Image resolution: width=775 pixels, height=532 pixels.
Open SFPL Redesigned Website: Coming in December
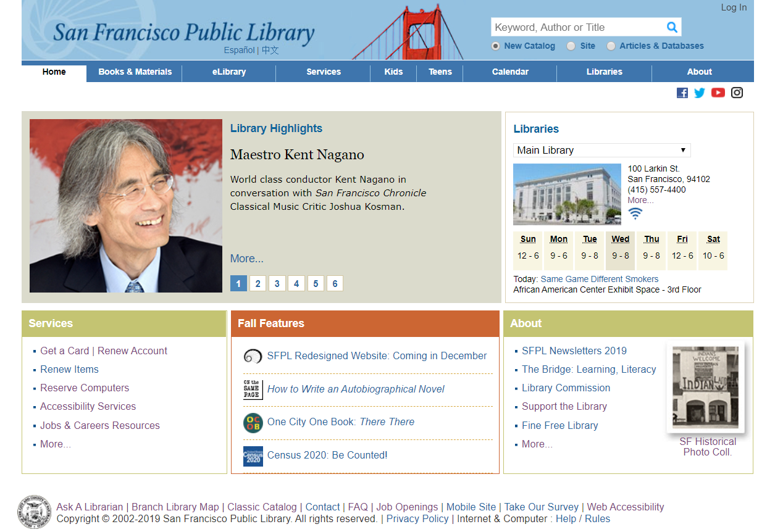377,355
